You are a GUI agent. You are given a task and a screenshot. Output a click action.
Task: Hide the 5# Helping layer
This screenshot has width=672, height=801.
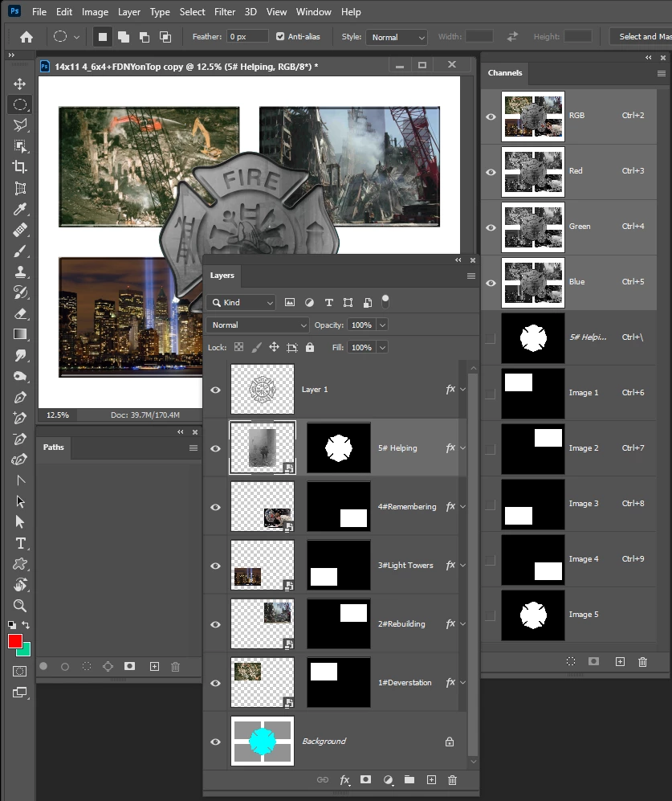tap(215, 448)
